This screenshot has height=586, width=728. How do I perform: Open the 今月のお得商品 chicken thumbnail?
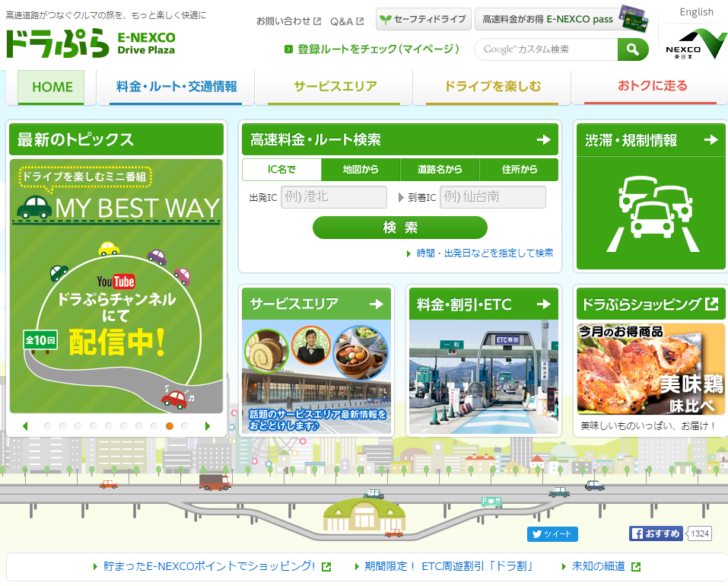[x=651, y=368]
